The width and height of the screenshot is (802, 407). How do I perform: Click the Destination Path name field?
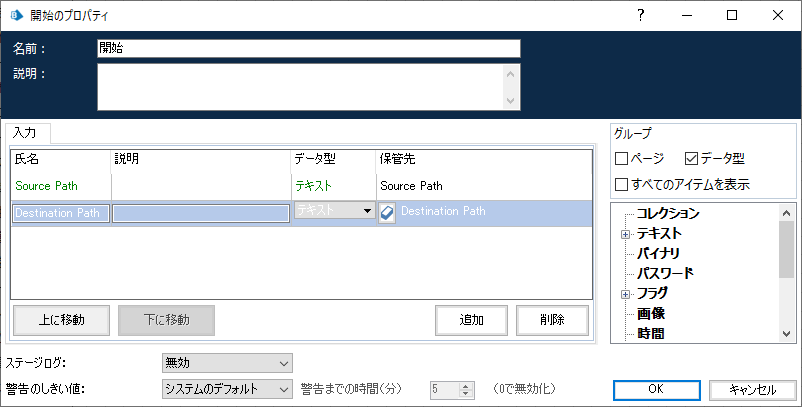pos(61,213)
